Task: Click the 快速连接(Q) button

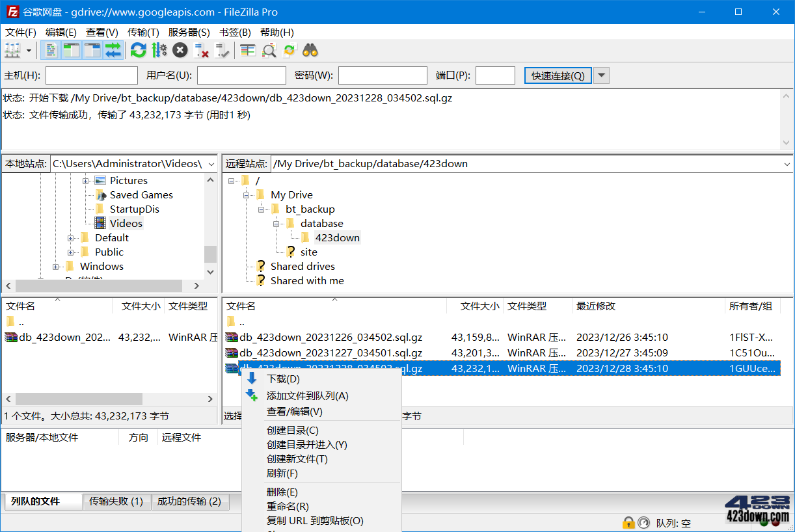Action: [x=556, y=75]
